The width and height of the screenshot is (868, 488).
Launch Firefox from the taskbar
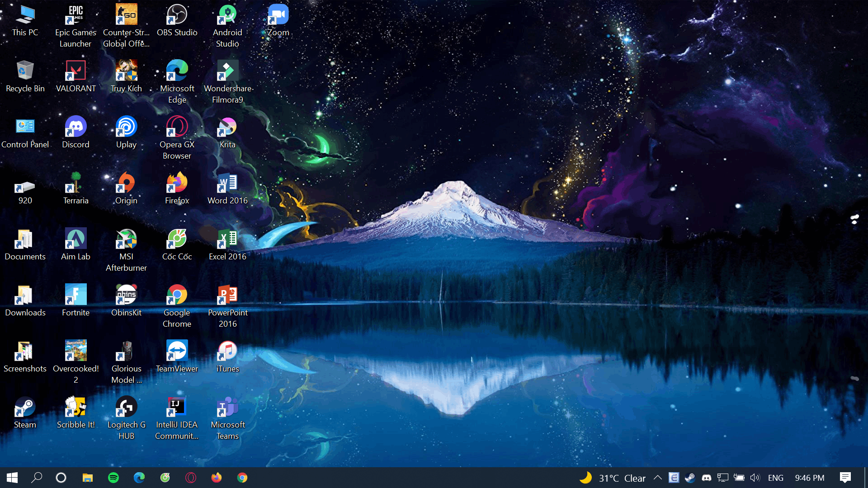tap(217, 478)
